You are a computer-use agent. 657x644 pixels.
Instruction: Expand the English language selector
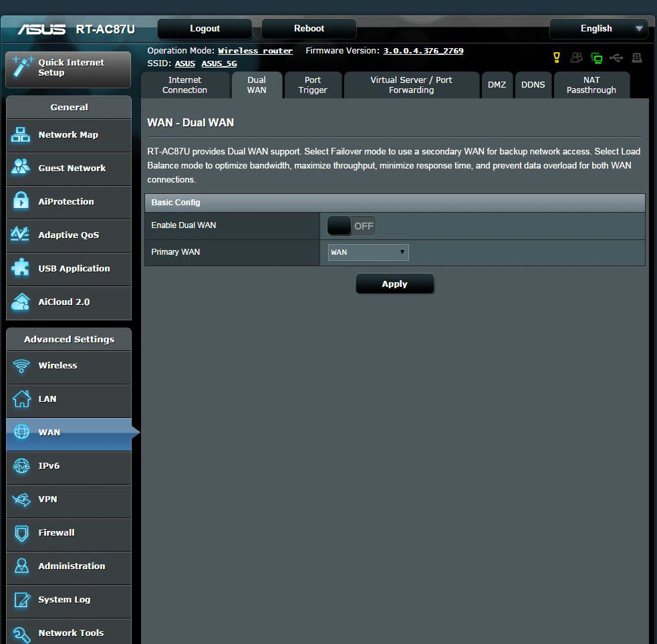point(598,29)
